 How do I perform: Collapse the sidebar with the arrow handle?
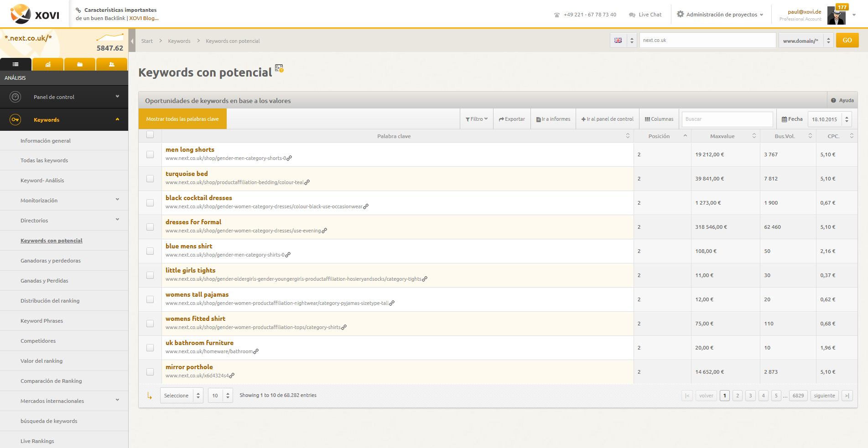tap(132, 41)
